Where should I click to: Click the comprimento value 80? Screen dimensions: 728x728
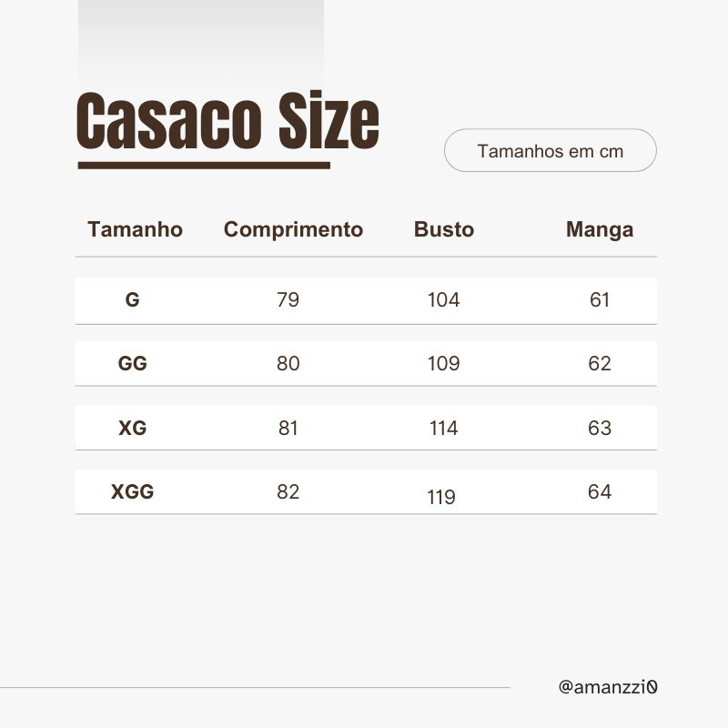288,364
